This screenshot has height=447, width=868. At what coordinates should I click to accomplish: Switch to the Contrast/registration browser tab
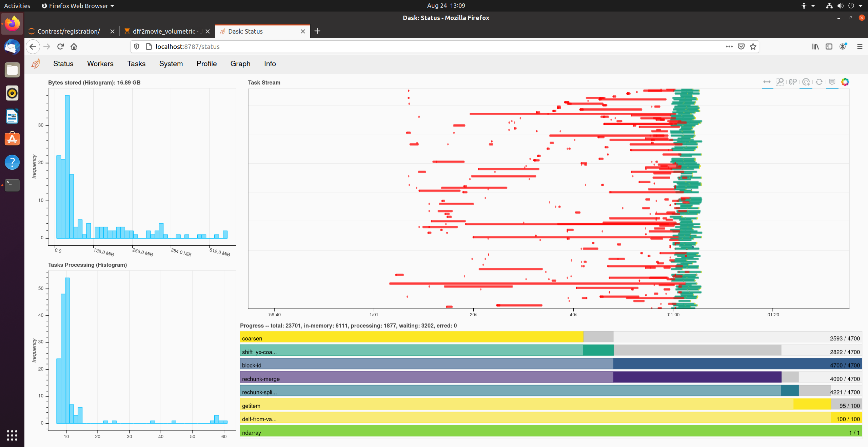[x=68, y=31]
